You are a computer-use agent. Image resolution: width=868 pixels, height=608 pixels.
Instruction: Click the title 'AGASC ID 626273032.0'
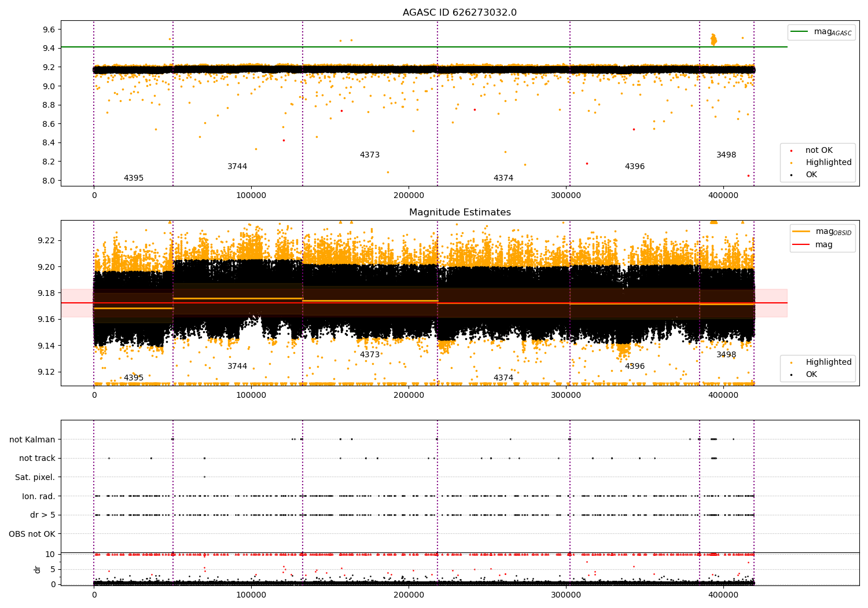(x=459, y=13)
